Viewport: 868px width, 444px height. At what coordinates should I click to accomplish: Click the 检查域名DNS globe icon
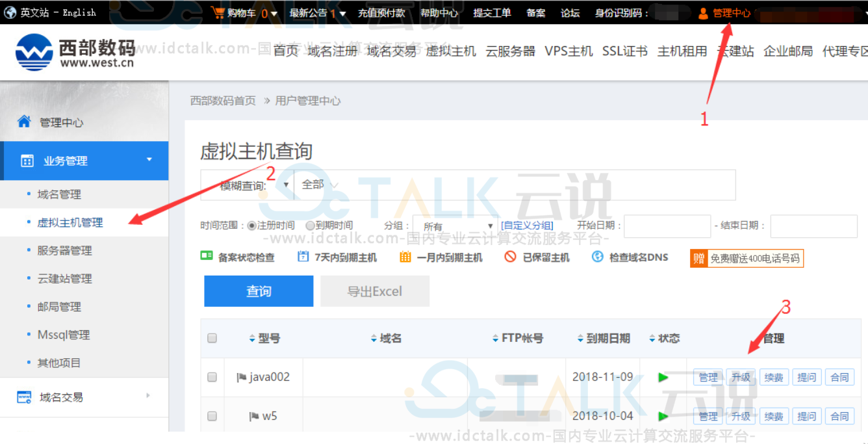click(x=598, y=256)
